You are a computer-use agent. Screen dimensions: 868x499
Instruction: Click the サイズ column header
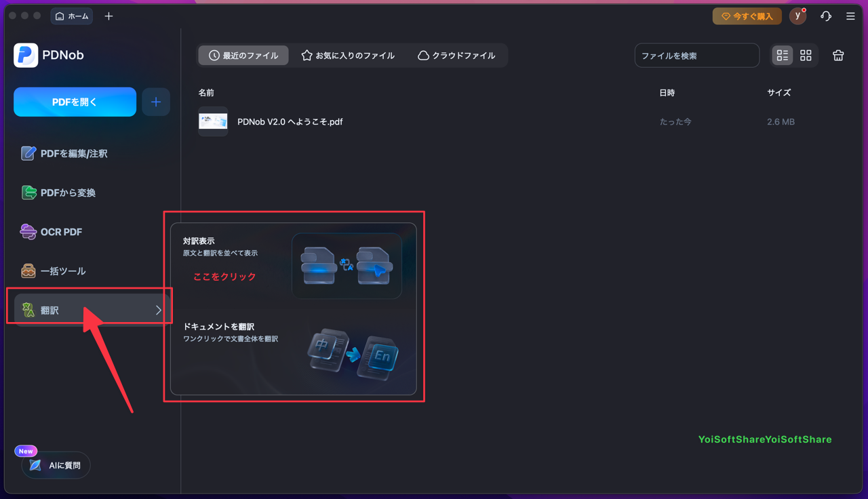(x=779, y=93)
